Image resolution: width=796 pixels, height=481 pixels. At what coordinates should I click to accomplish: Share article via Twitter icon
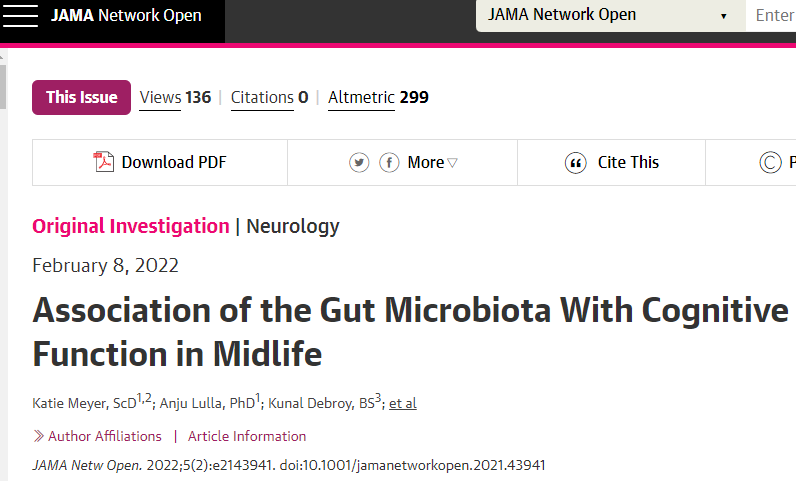click(359, 163)
